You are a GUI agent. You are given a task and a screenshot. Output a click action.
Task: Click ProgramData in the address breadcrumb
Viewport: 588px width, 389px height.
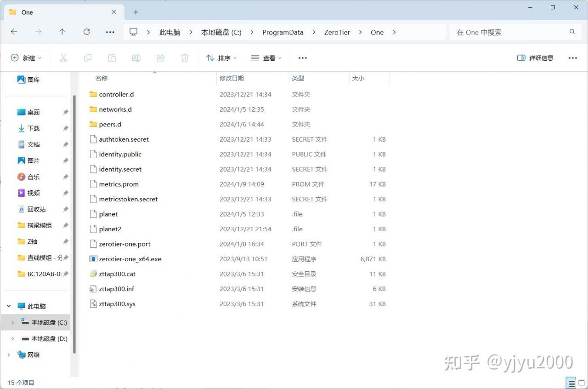283,32
